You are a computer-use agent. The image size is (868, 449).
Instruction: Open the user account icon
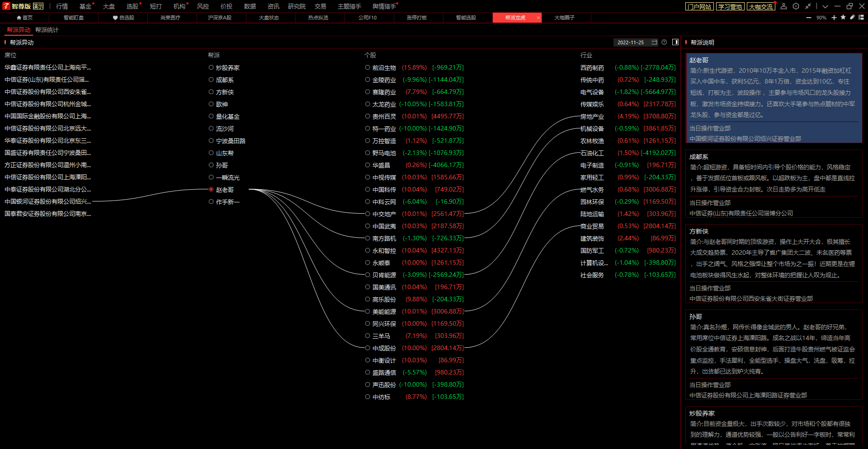coord(784,6)
